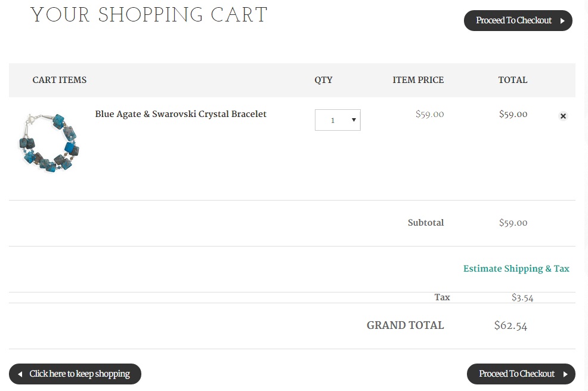The width and height of the screenshot is (588, 391).
Task: Click the QTY column header
Action: [323, 80]
